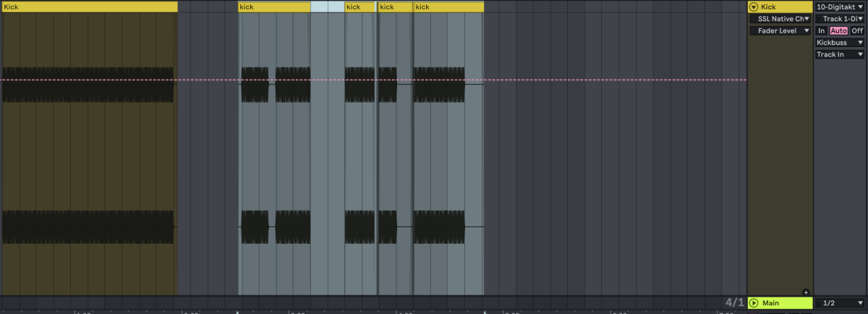868x314 pixels.
Task: Select the capitalized Kick clip header
Action: click(89, 7)
